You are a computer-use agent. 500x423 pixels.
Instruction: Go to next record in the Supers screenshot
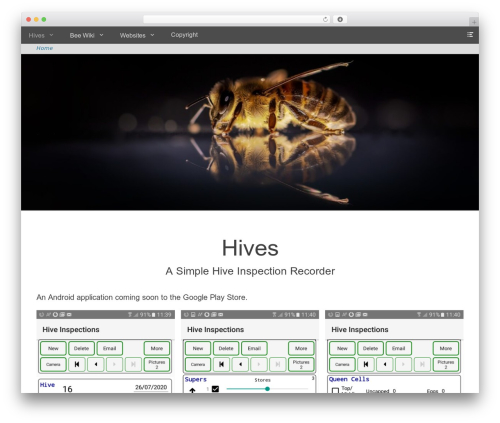tap(259, 364)
